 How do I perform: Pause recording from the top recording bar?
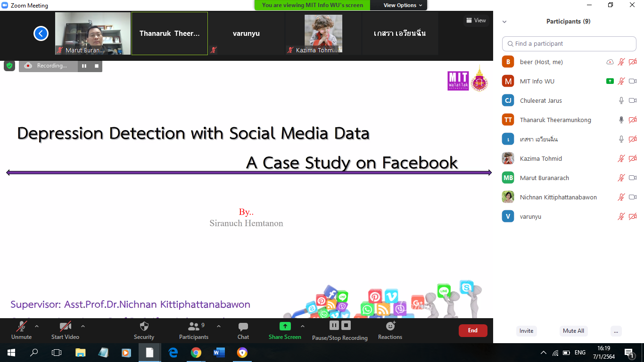point(84,66)
